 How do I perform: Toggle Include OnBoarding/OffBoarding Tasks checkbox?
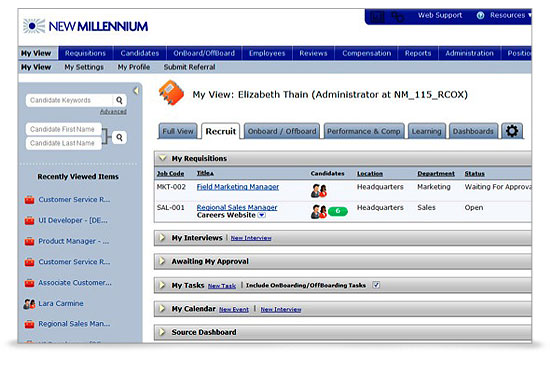[376, 285]
